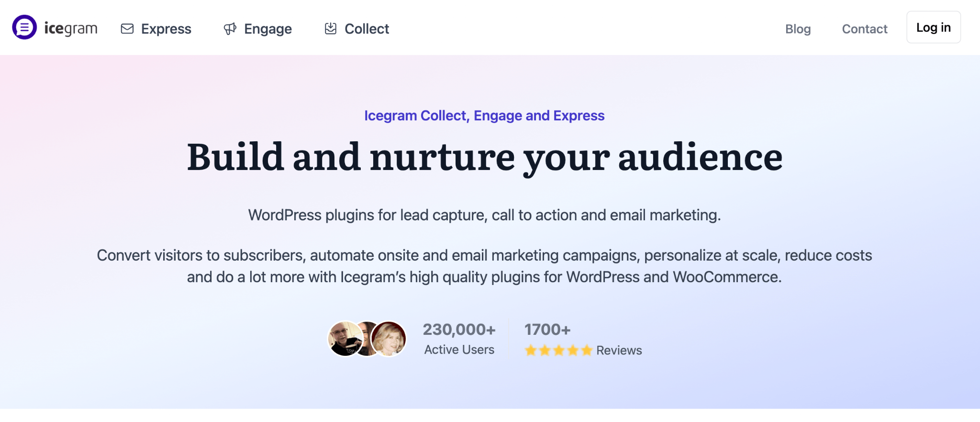Click the download-tray icon beside Collect
This screenshot has width=980, height=422.
pos(331,28)
